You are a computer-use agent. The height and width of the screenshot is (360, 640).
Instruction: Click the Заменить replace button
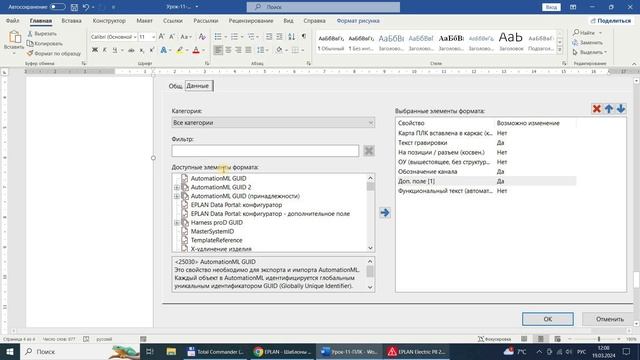click(x=587, y=42)
